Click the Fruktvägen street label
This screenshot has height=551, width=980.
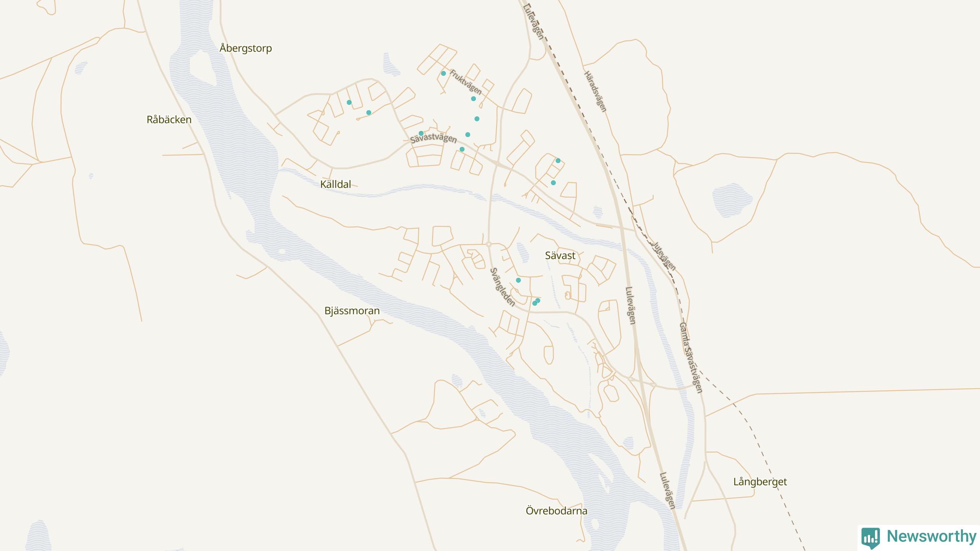pyautogui.click(x=465, y=82)
